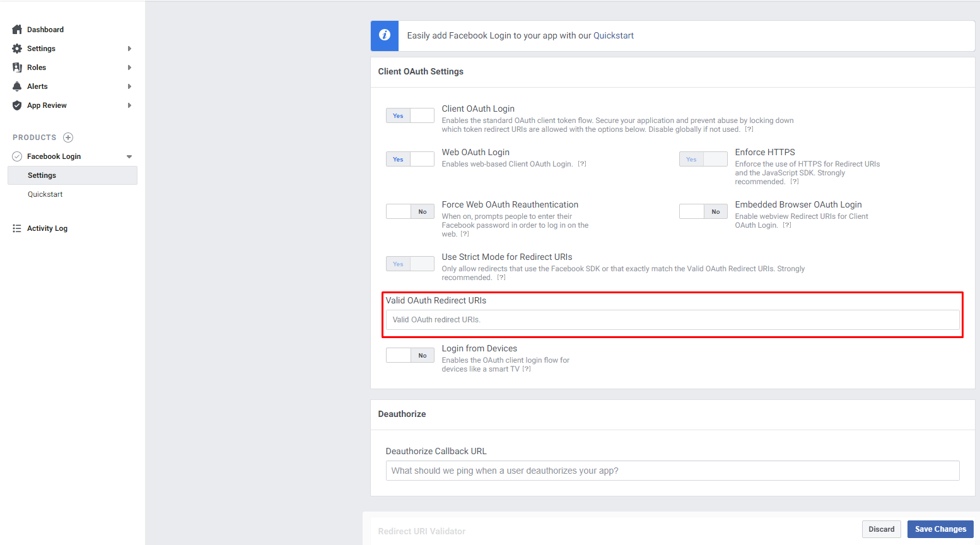
Task: Click the Facebook Login checkmark circle icon
Action: [17, 156]
